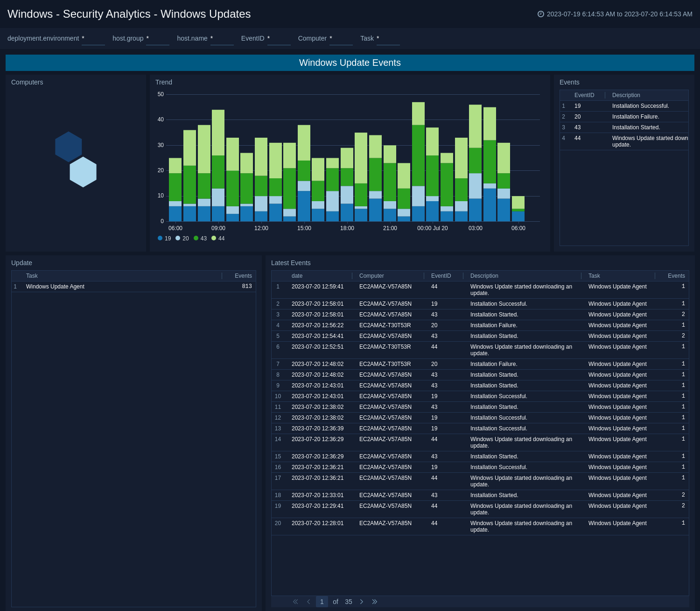Click the 2023-07-20 12:28:01 event row
The width and height of the screenshot is (700, 611).
point(480,527)
